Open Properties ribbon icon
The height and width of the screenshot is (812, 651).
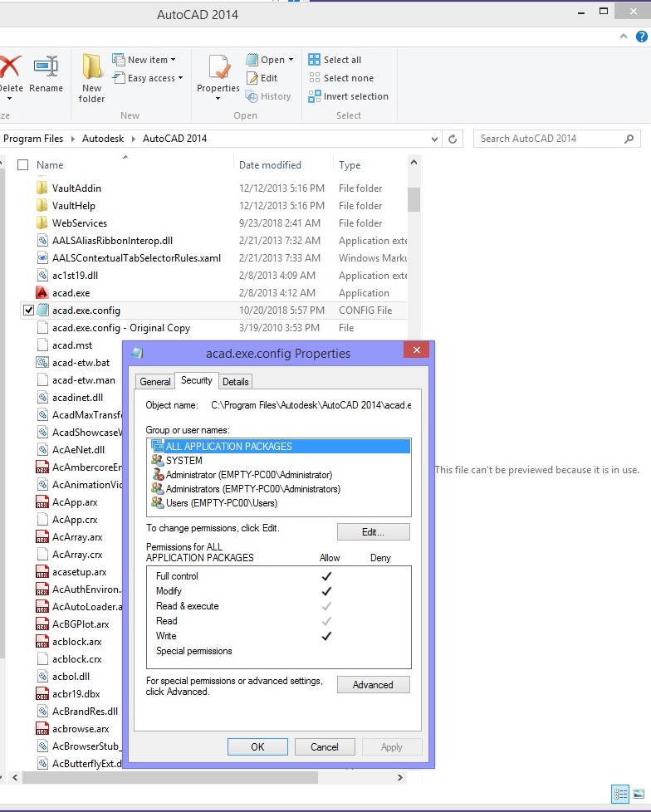[x=218, y=67]
